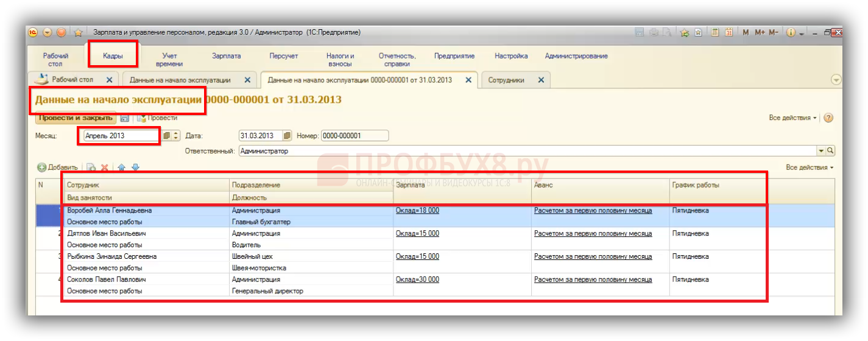
Task: Open the Персучет section
Action: click(284, 56)
